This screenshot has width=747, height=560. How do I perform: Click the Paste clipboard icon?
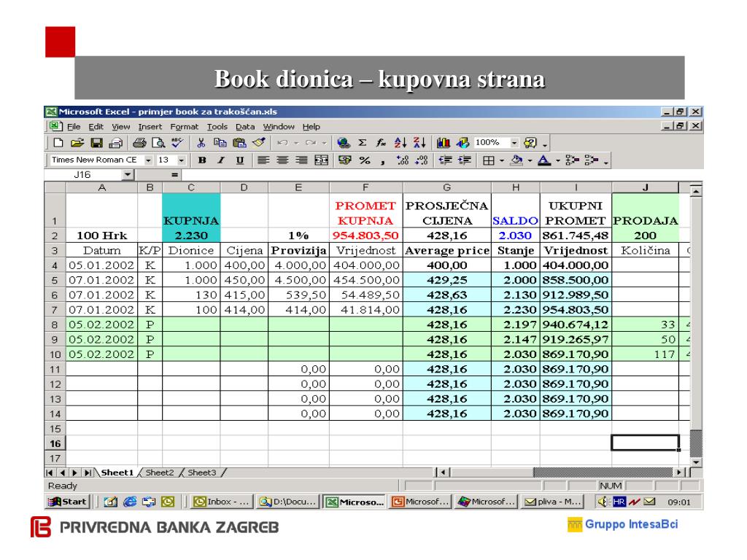click(239, 142)
